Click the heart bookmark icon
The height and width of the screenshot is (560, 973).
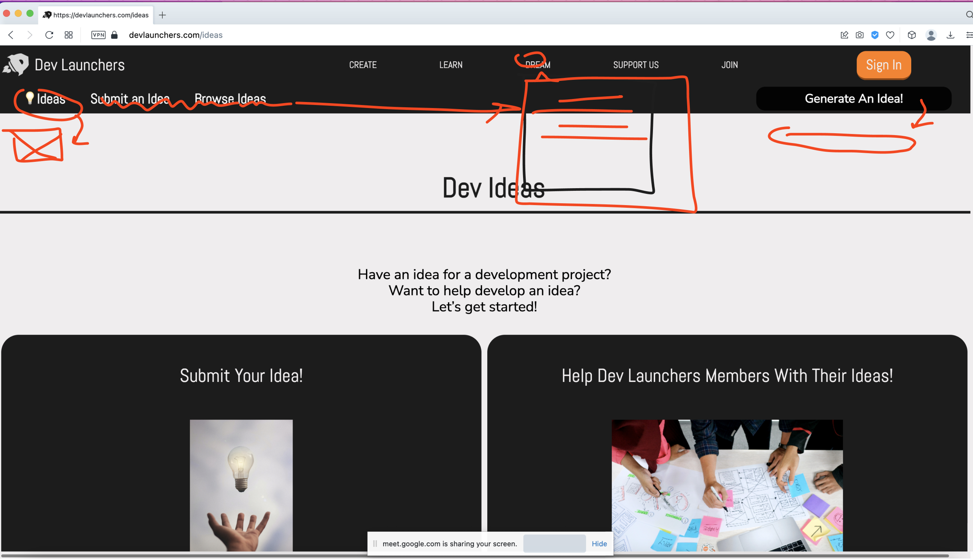click(x=890, y=35)
